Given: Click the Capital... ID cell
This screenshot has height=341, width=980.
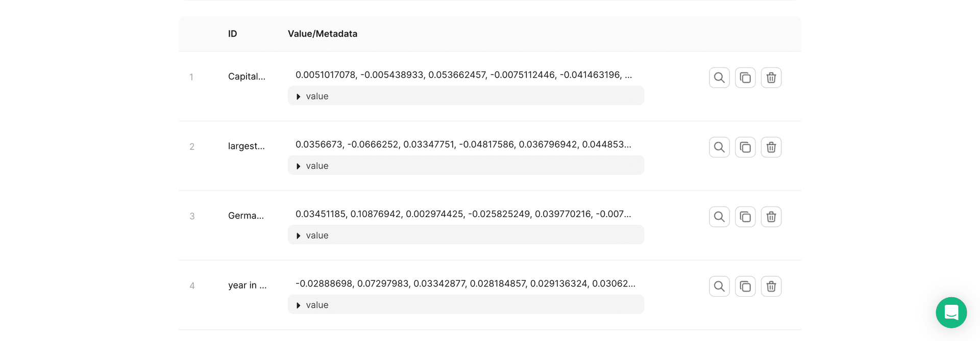Looking at the screenshot, I should [x=247, y=76].
